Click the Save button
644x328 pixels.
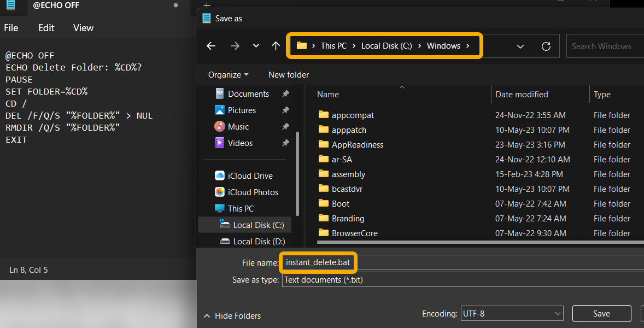coord(601,313)
